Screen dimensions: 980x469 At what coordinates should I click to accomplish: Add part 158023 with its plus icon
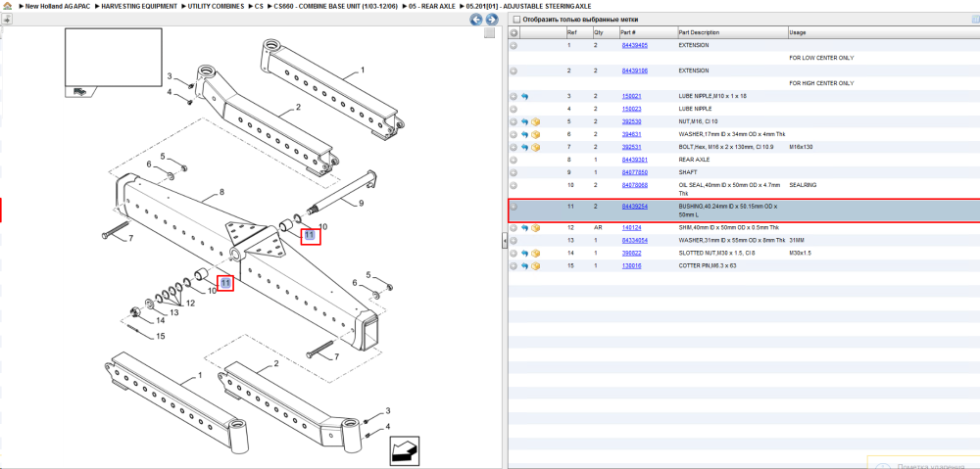point(514,109)
